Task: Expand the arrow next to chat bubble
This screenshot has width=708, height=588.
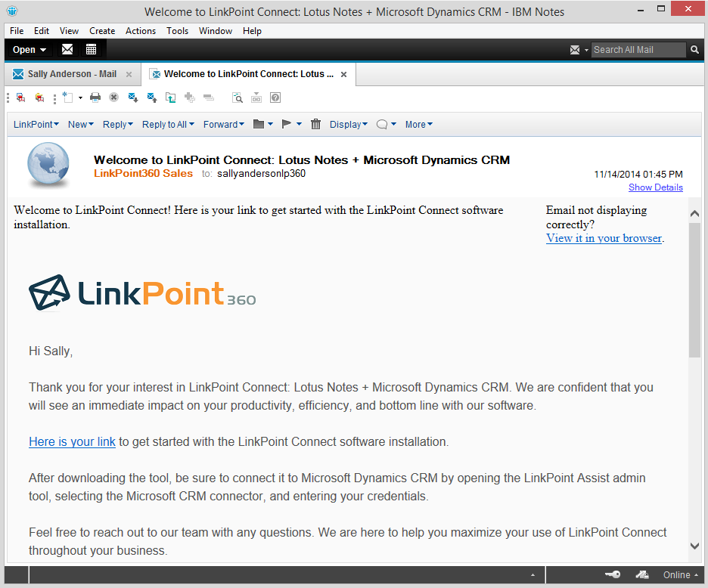Action: [x=394, y=124]
